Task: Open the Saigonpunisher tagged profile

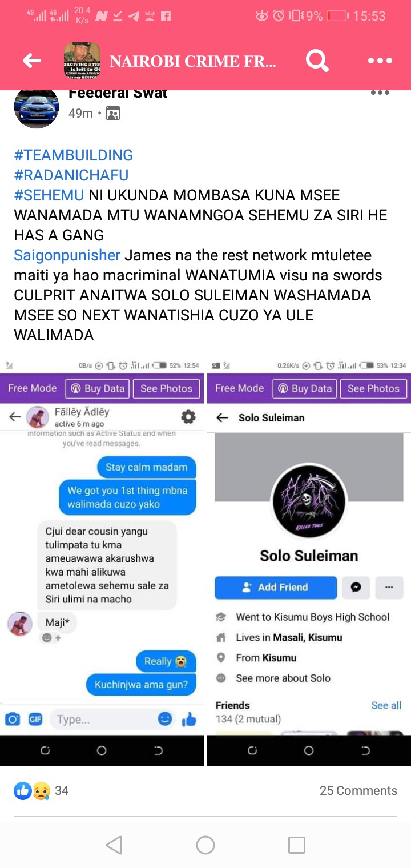Action: tap(67, 255)
